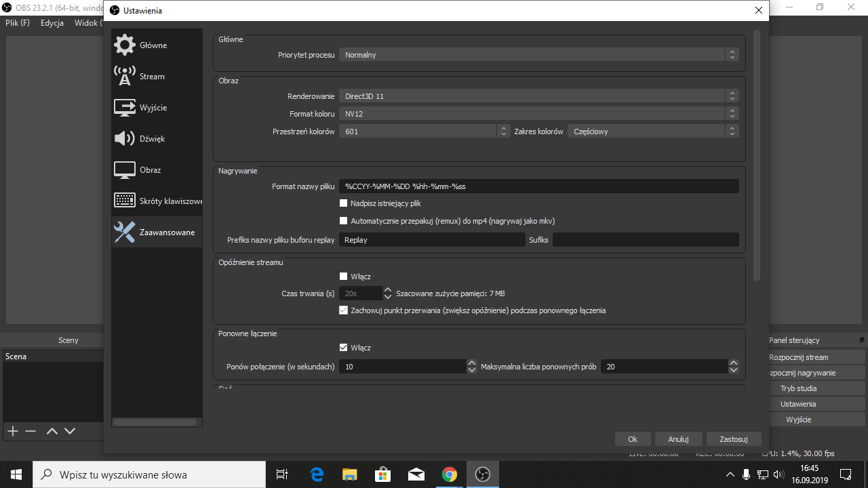
Task: Click the settings vertical scrollbar
Action: pyautogui.click(x=757, y=156)
